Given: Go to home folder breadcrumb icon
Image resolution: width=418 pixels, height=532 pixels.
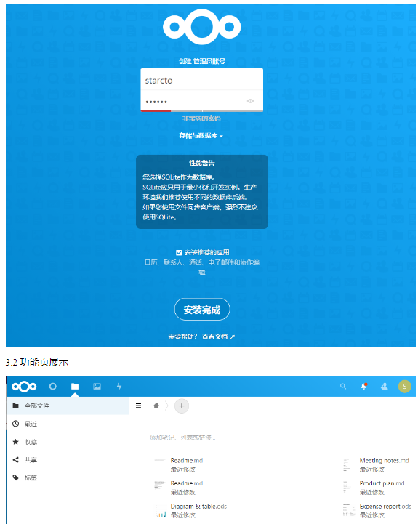Looking at the screenshot, I should tap(156, 406).
